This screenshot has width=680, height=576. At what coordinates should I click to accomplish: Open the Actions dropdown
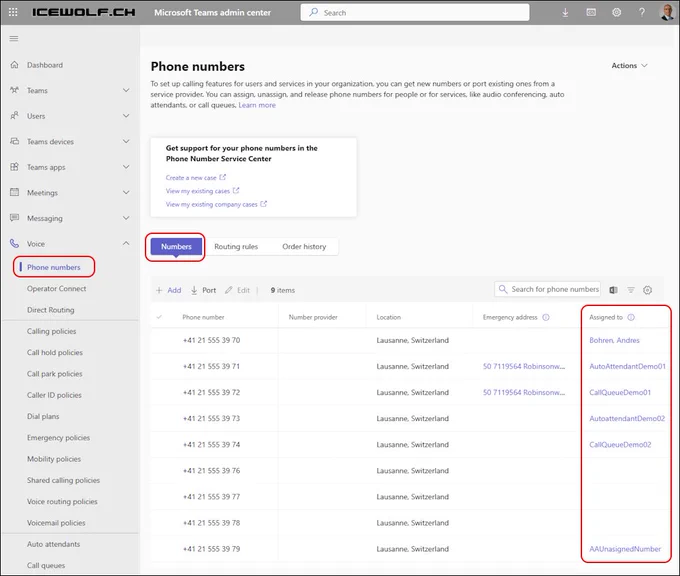(x=629, y=65)
